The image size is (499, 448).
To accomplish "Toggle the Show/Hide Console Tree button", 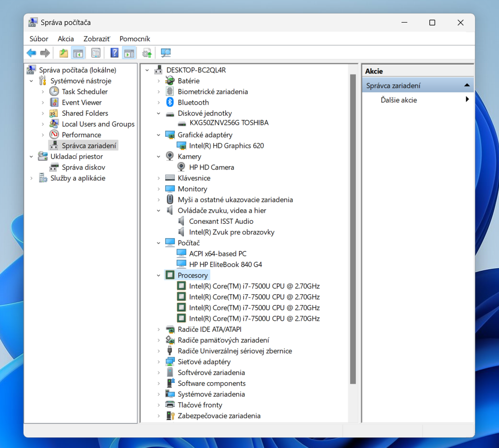I will [78, 53].
